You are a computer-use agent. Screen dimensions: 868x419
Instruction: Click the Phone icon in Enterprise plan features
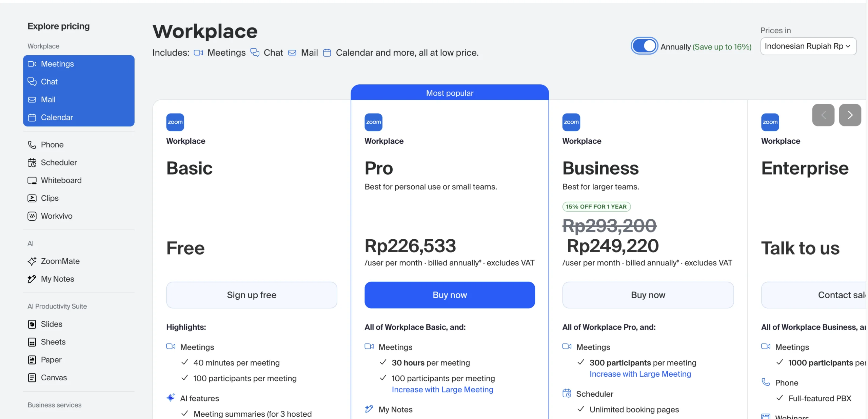click(766, 382)
